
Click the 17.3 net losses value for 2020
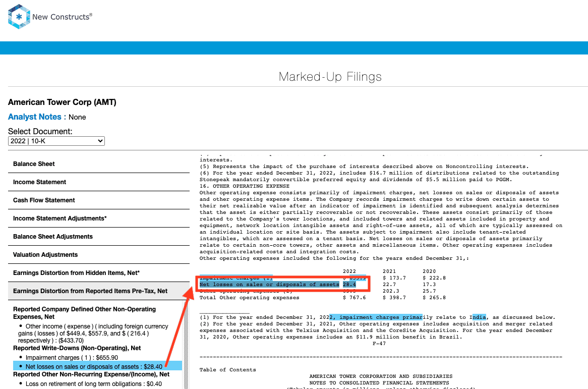(429, 285)
